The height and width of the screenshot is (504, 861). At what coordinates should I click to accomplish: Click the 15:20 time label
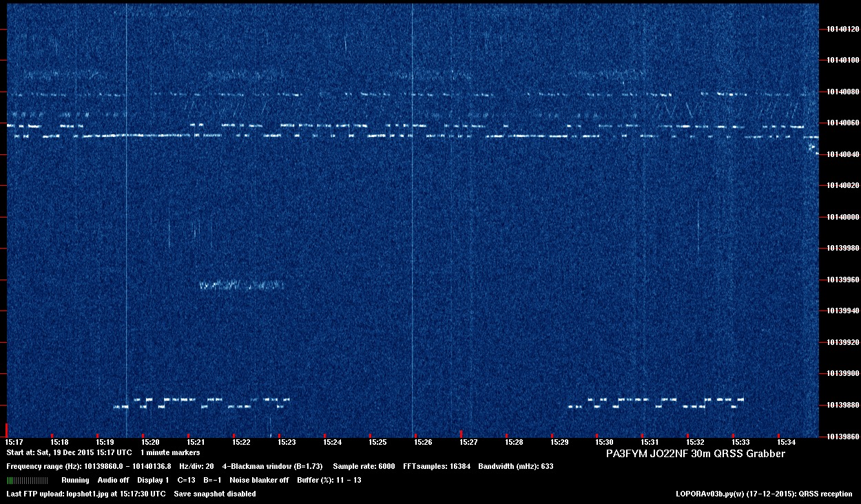point(150,442)
